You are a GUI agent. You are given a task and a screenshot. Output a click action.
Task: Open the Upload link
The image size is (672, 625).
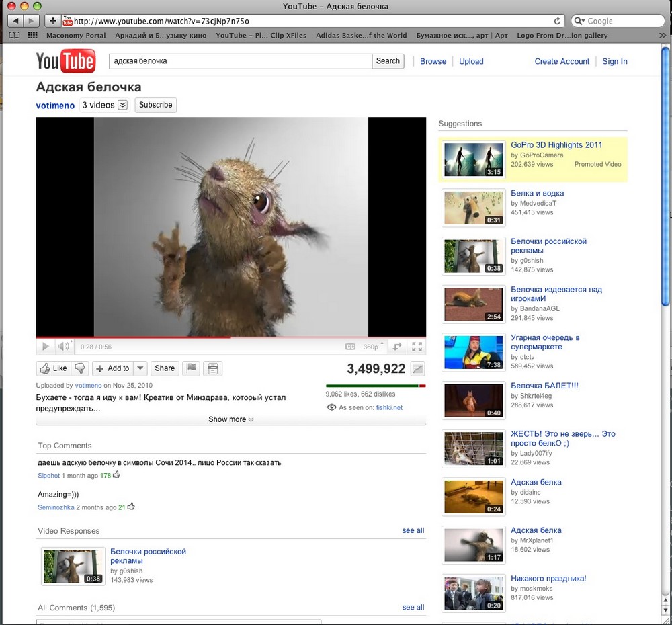[x=471, y=61]
